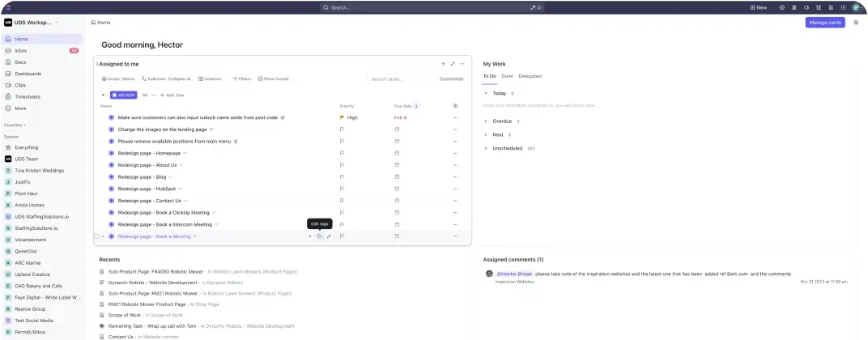Toggle status circle of Redesign page - Homepage

tap(112, 153)
